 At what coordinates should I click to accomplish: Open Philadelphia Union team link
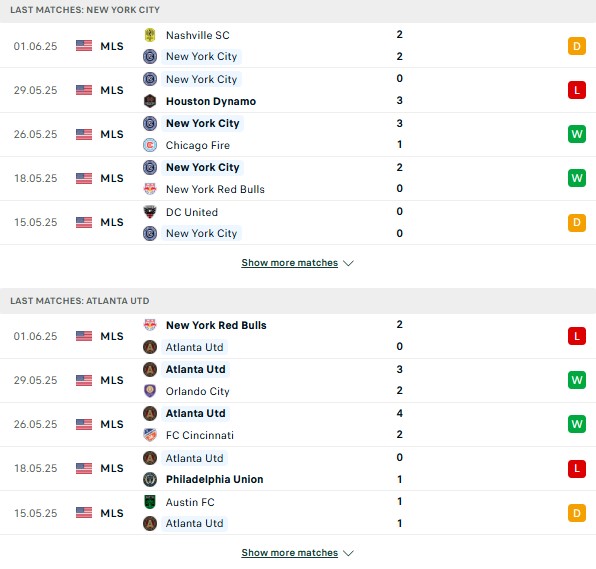[x=214, y=479]
